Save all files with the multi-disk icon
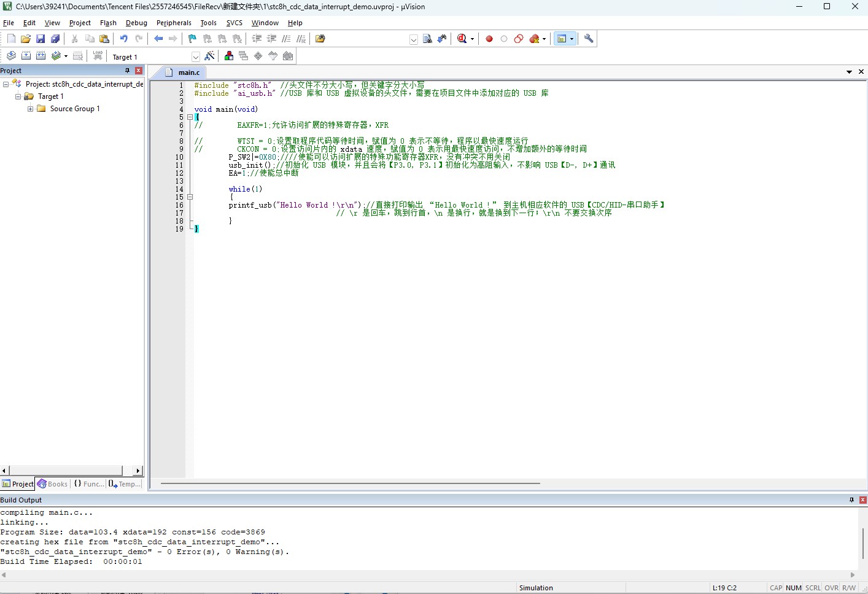 pyautogui.click(x=55, y=39)
